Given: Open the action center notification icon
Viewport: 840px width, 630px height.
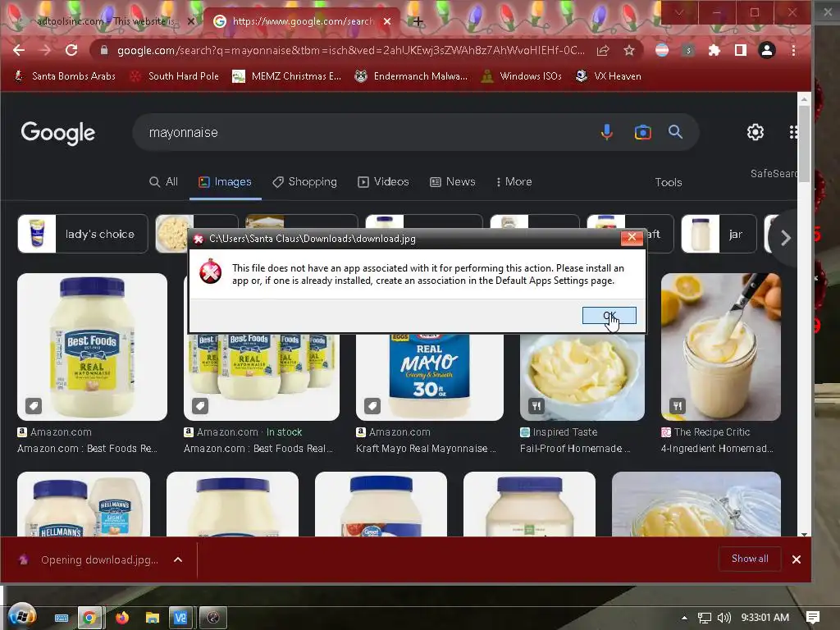Looking at the screenshot, I should 813,618.
